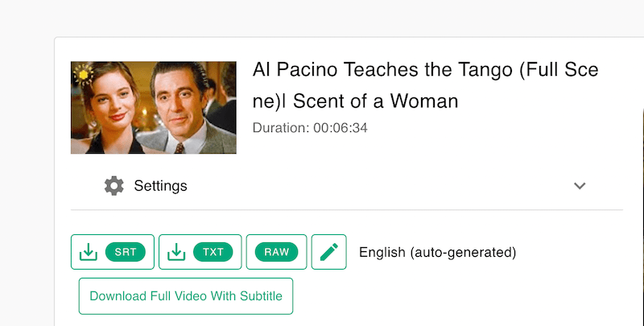Select the English (auto-generated) language label
Screen dimensions: 644x326
tap(437, 253)
